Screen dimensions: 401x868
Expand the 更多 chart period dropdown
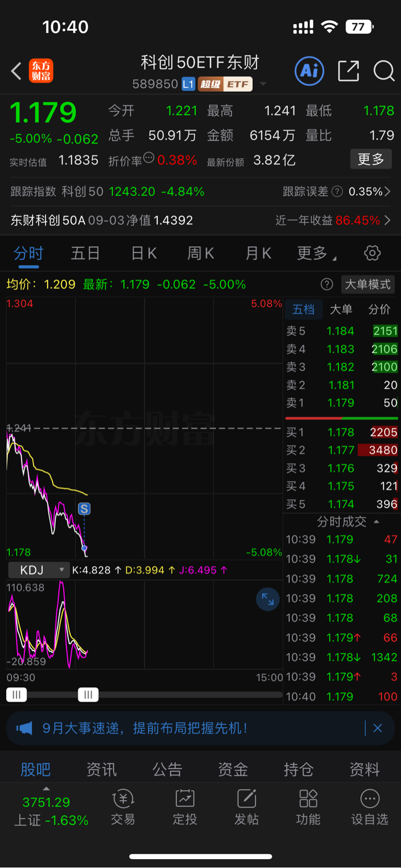tap(317, 253)
